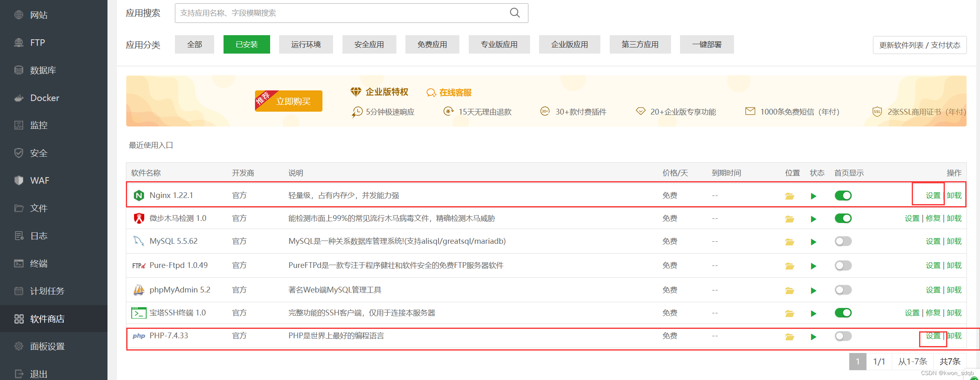Open 微步木马检测 folder location icon
The width and height of the screenshot is (980, 380).
pos(790,219)
